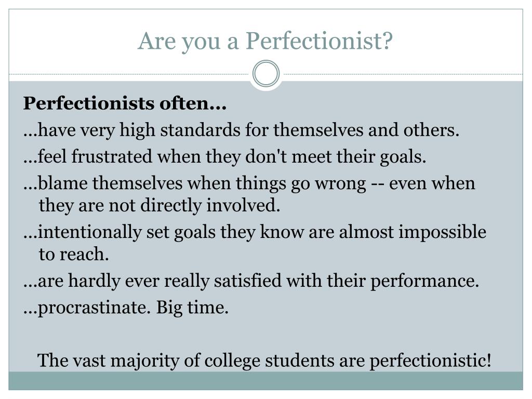The width and height of the screenshot is (532, 399).
Task: Click the closing sentence about college students
Action: 264,361
